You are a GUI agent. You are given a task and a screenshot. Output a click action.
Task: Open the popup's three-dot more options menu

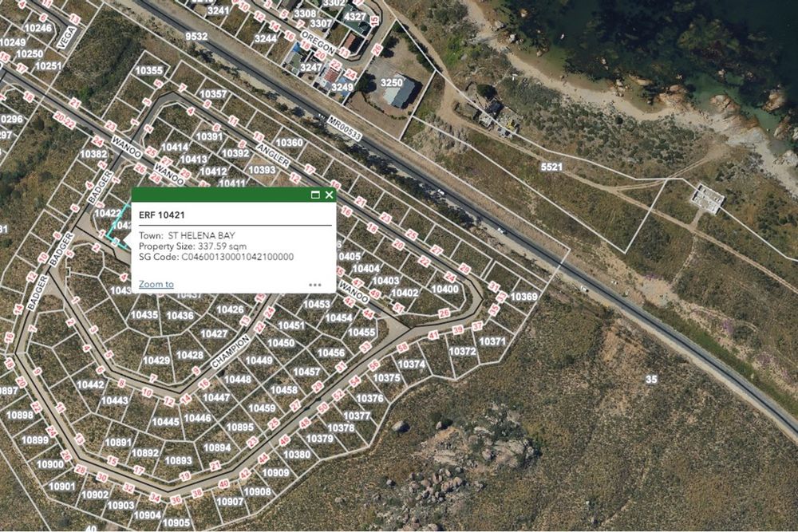(x=315, y=285)
